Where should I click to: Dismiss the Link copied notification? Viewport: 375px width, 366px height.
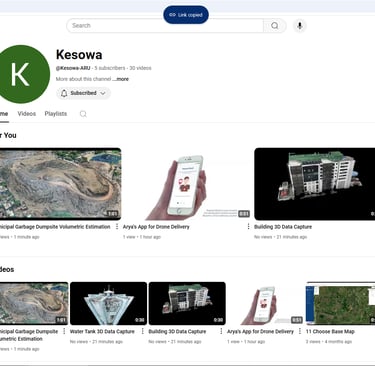(186, 15)
